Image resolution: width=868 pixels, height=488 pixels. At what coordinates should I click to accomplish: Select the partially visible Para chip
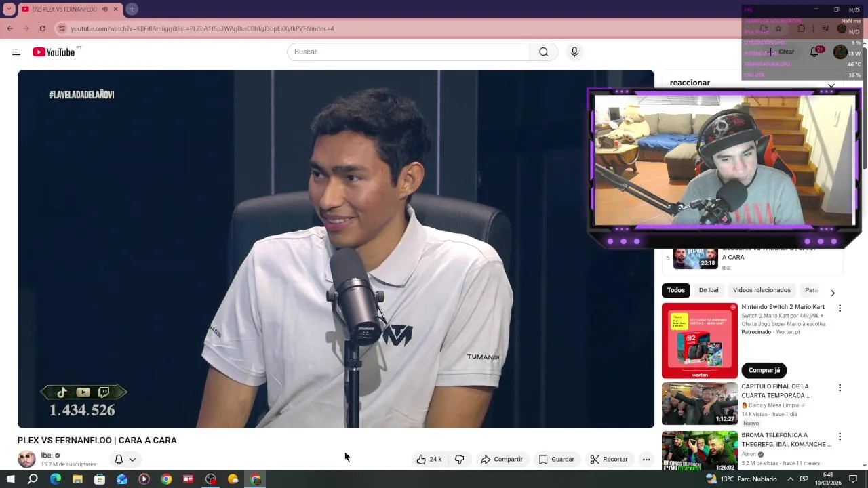coord(811,290)
